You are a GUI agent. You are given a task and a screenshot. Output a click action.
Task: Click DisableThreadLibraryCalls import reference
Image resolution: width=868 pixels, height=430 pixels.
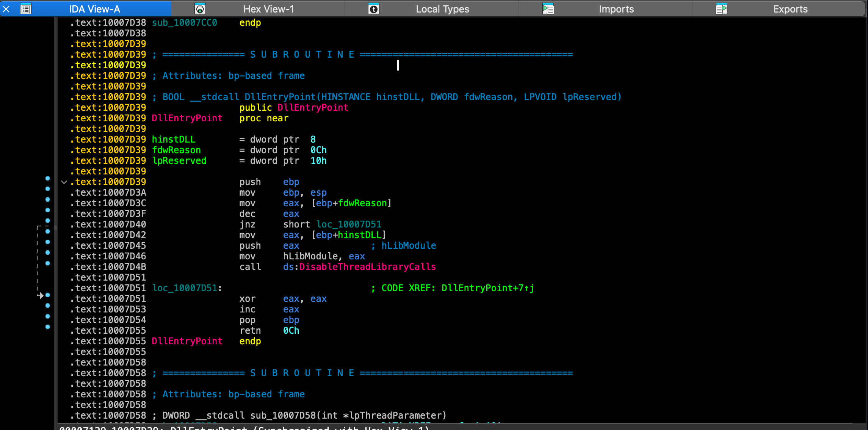point(367,267)
